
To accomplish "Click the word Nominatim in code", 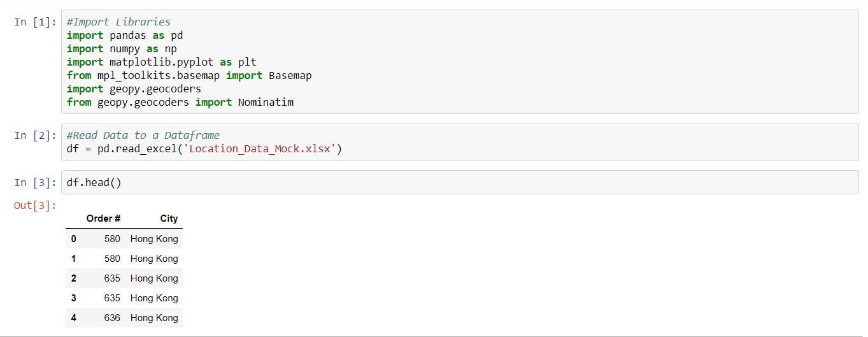I will click(x=266, y=102).
